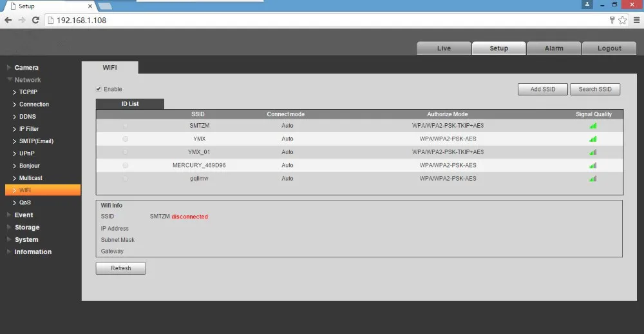Image resolution: width=644 pixels, height=334 pixels.
Task: Click the YMX_01 SSID name
Action: point(199,152)
